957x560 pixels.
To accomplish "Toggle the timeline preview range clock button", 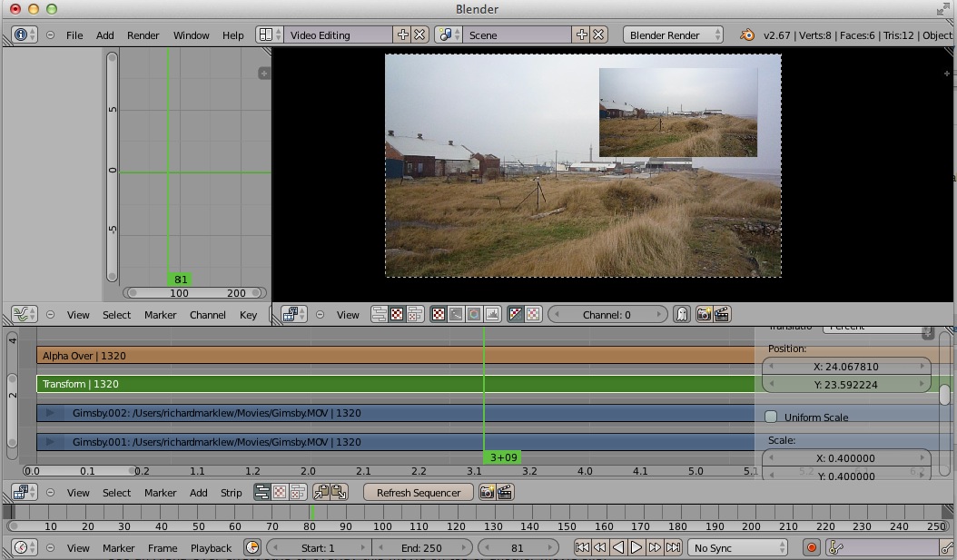I will (252, 548).
